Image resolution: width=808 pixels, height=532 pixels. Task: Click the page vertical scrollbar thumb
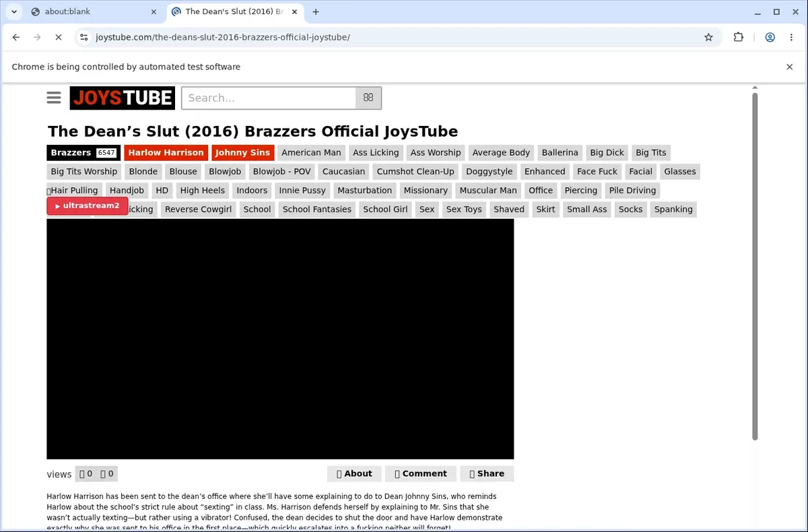(755, 266)
